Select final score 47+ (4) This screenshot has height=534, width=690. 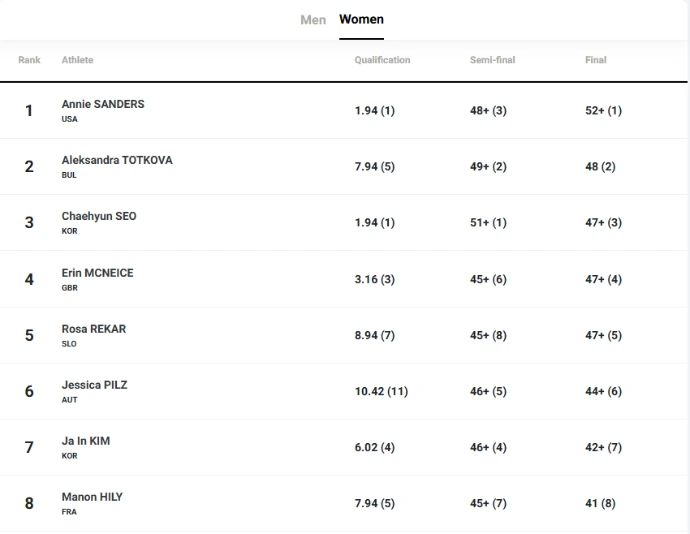[x=603, y=279]
